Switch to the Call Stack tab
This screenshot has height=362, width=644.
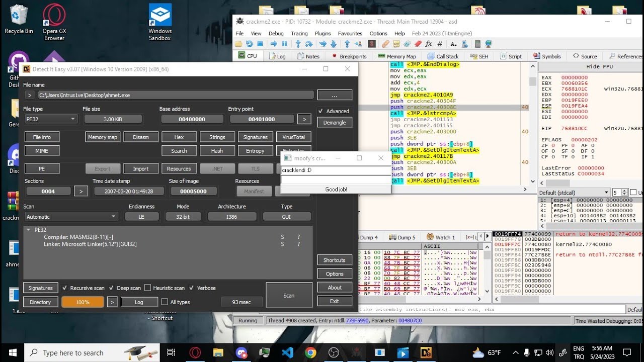click(443, 56)
